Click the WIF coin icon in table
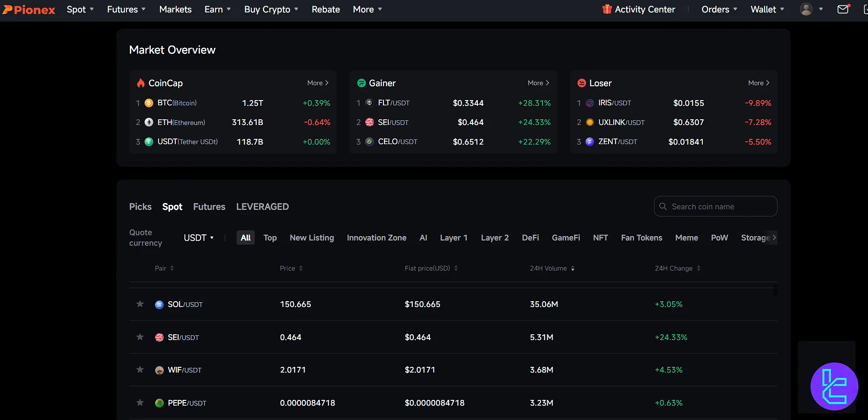Viewport: 868px width, 420px height. coord(159,370)
